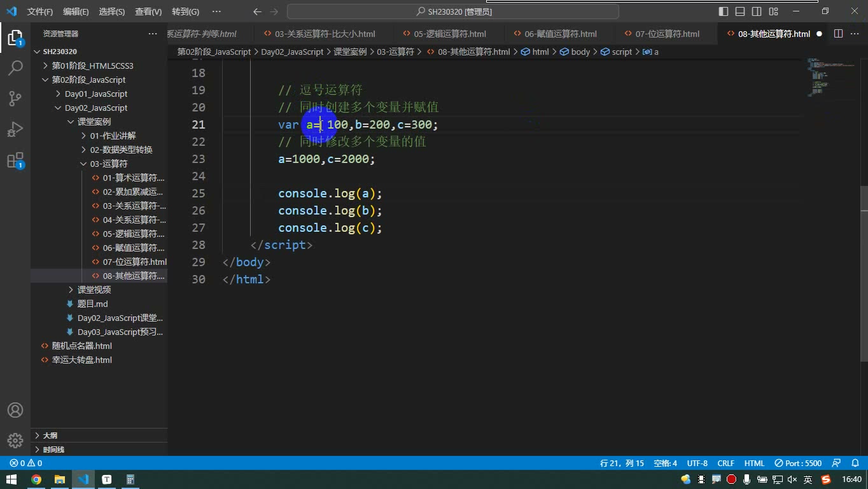Go back with the navigation arrow
This screenshot has height=489, width=868.
click(257, 11)
